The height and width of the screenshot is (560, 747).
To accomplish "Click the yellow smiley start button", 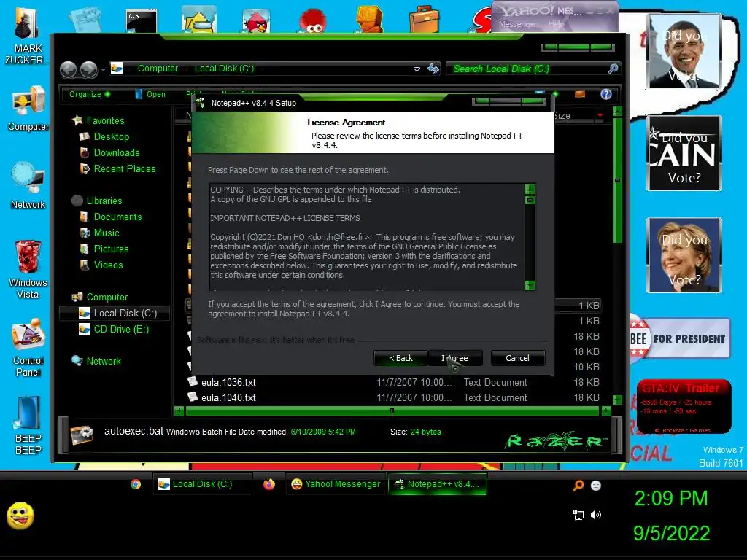I will [20, 516].
